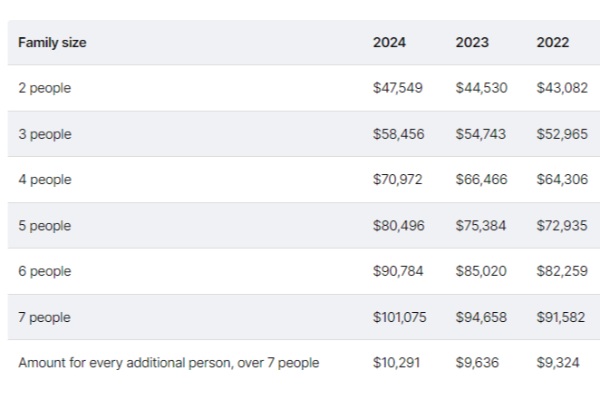Select the 3 people row label

click(45, 134)
